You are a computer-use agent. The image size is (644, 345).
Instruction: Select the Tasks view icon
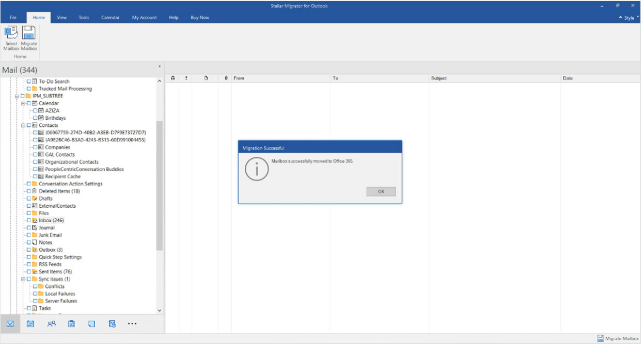71,323
